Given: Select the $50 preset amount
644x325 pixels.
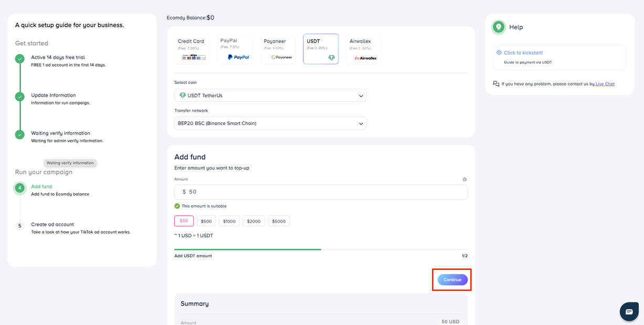Looking at the screenshot, I should pyautogui.click(x=184, y=221).
